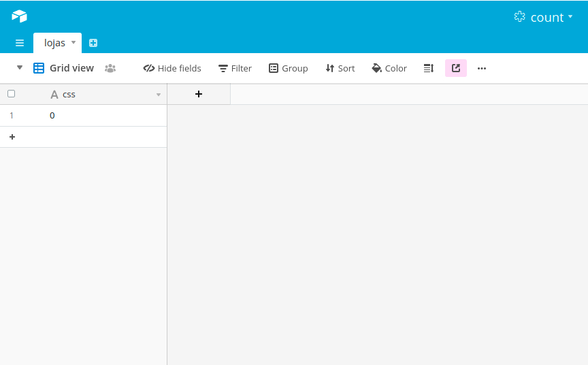Expand the css field column menu arrow
588x365 pixels.
tap(159, 95)
